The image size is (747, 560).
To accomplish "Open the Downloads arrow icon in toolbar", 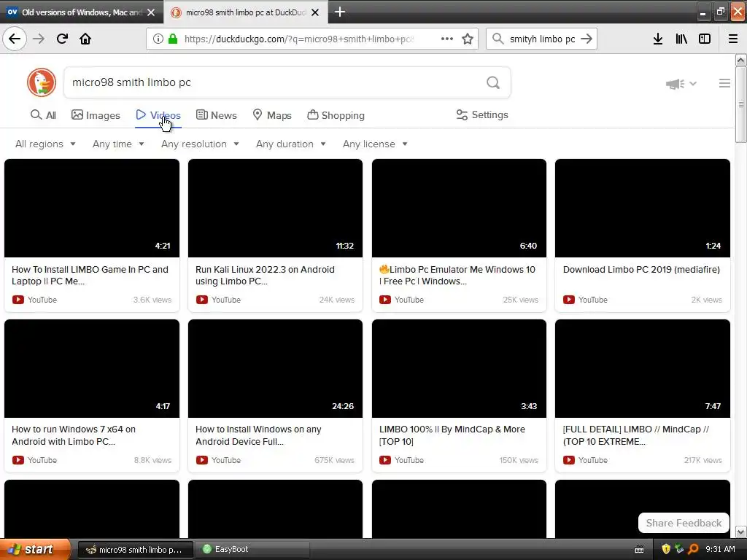I will [x=658, y=39].
